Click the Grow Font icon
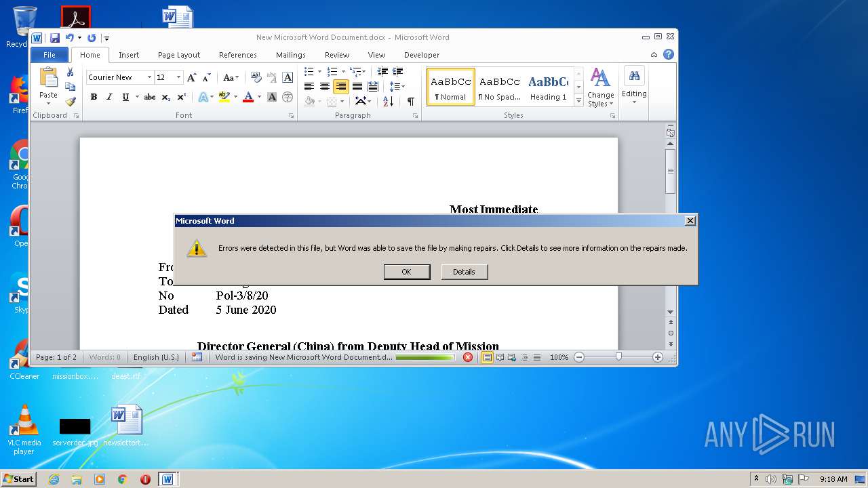This screenshot has width=868, height=488. click(192, 77)
